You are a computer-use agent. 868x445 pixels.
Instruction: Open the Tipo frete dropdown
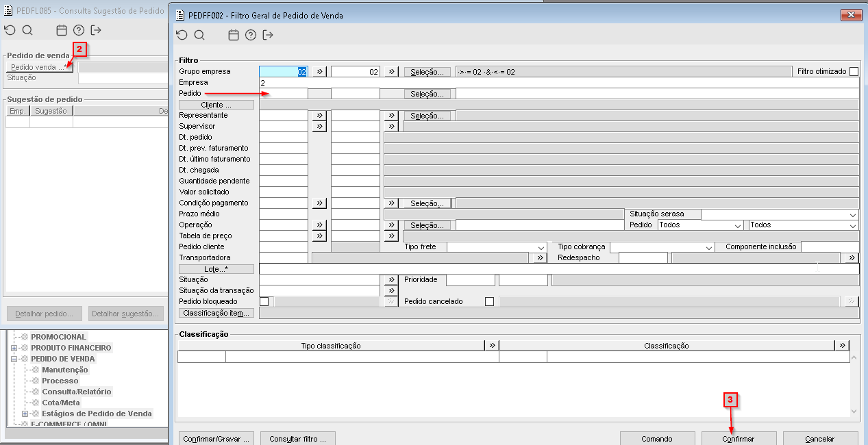(541, 246)
